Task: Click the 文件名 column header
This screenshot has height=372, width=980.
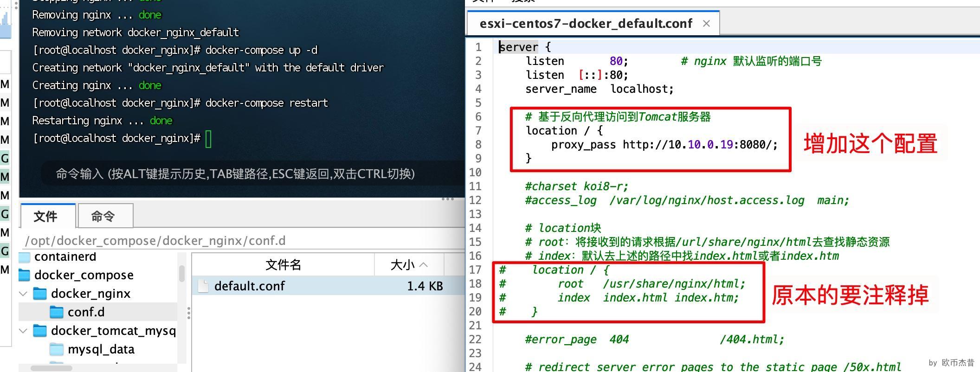Action: [283, 265]
